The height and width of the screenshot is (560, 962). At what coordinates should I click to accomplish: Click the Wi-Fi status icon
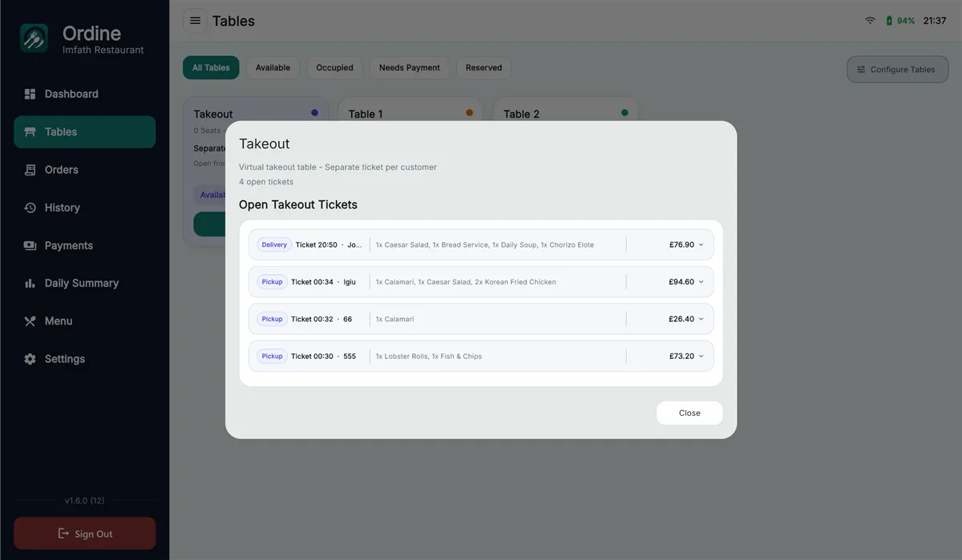[870, 21]
